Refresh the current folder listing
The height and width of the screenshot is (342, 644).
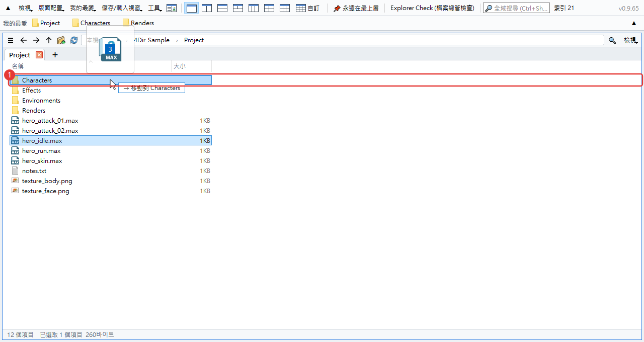[x=74, y=40]
